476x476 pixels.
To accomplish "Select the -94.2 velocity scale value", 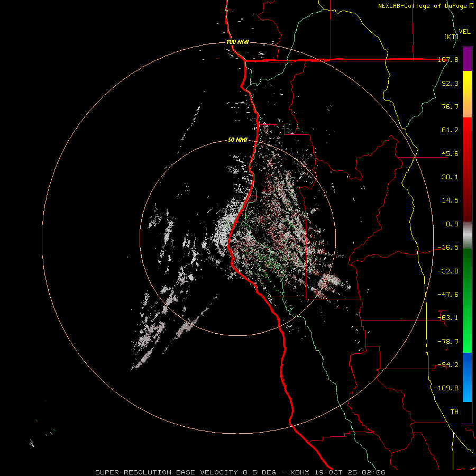I will (x=448, y=365).
